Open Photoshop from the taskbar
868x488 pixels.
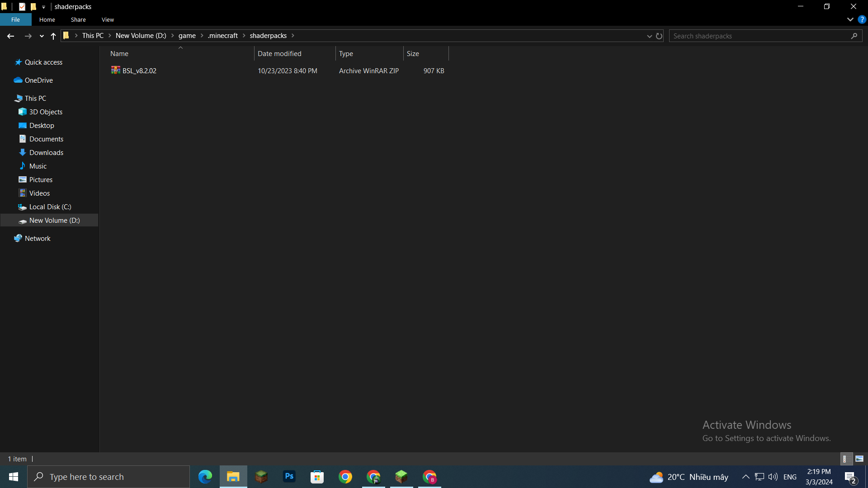[x=289, y=476]
